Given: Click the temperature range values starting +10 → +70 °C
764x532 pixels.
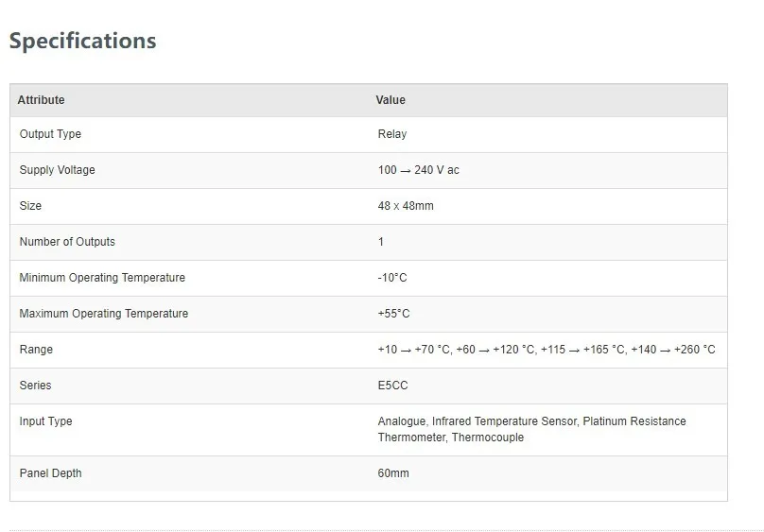Looking at the screenshot, I should (x=547, y=350).
